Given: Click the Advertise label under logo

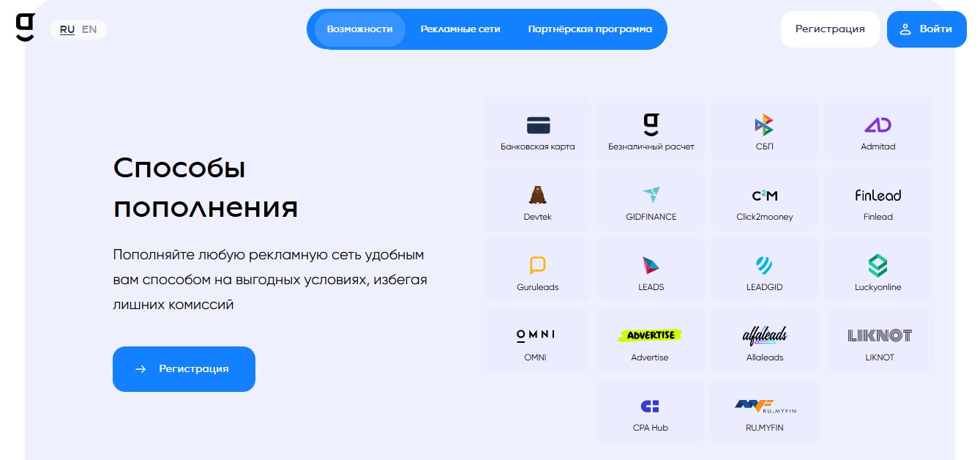Looking at the screenshot, I should pyautogui.click(x=650, y=357).
